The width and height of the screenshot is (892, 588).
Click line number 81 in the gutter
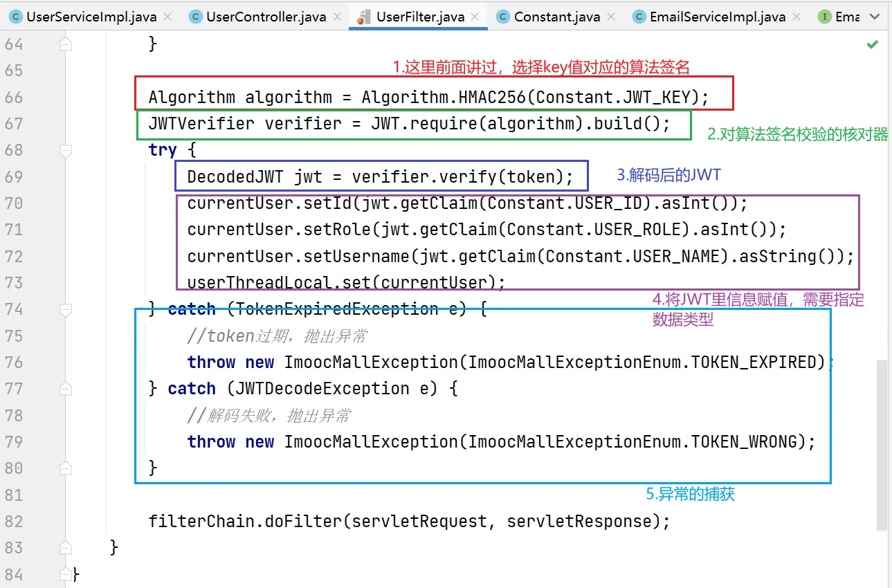coord(14,495)
